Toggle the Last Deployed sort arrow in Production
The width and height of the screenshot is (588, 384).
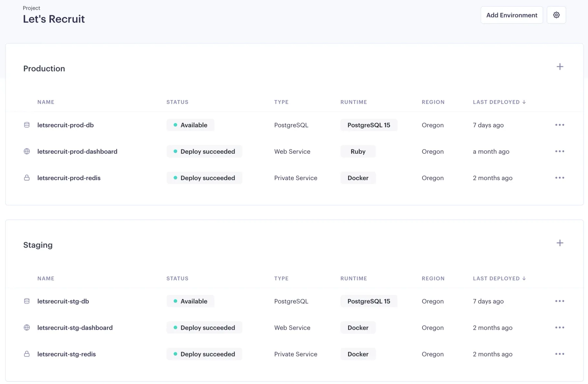(524, 102)
